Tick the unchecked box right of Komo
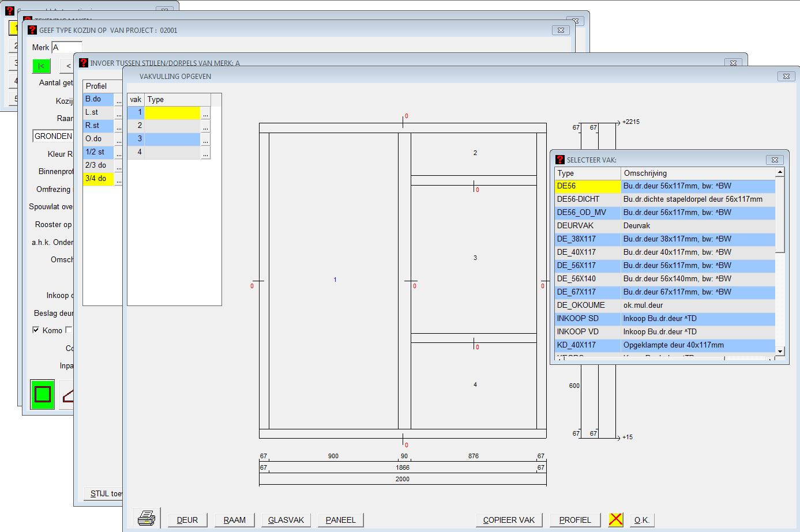The height and width of the screenshot is (532, 800). tap(69, 330)
